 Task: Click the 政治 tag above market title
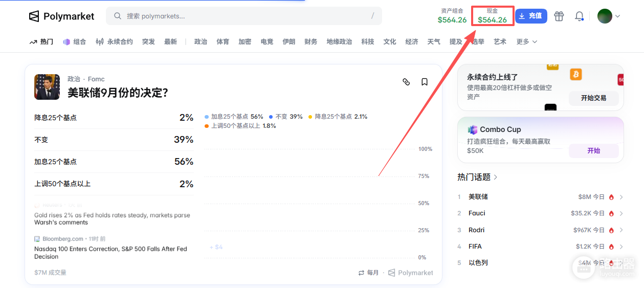point(74,79)
